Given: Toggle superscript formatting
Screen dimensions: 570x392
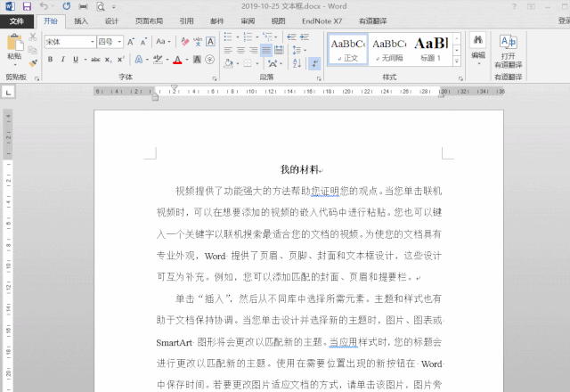Looking at the screenshot, I should click(x=121, y=60).
